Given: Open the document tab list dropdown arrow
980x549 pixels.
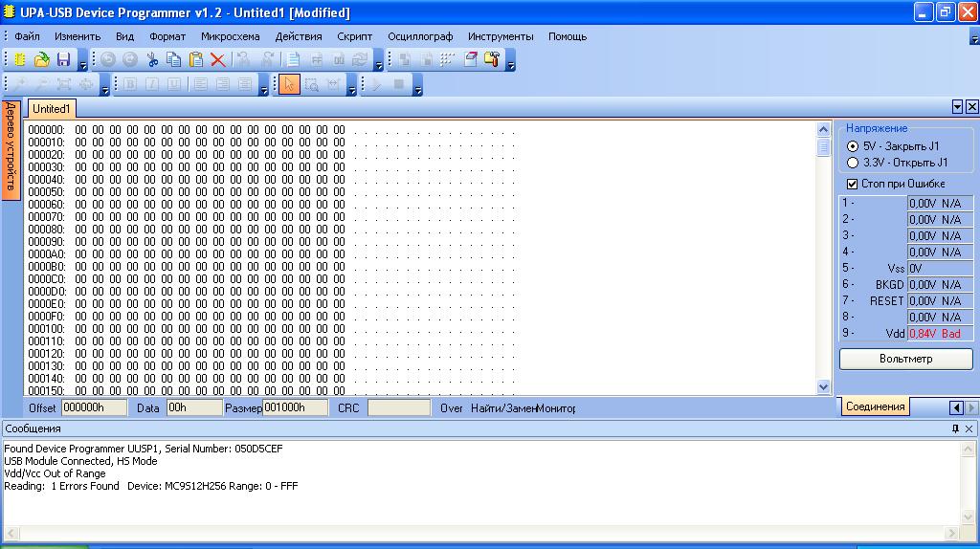Looking at the screenshot, I should click(957, 107).
